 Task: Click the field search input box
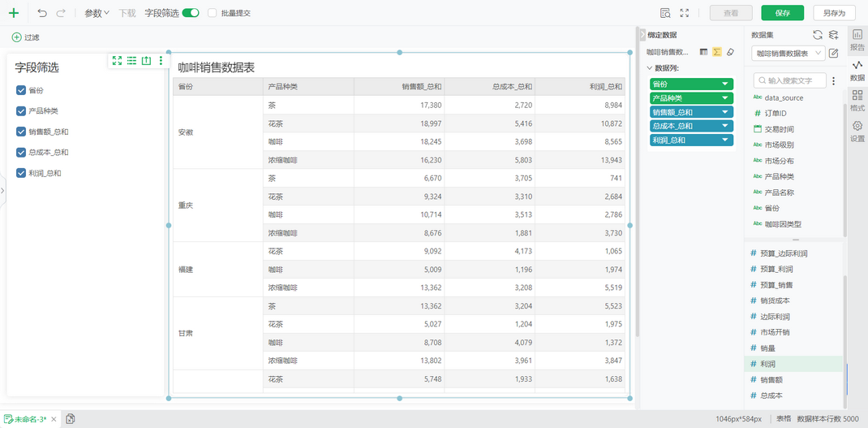790,80
